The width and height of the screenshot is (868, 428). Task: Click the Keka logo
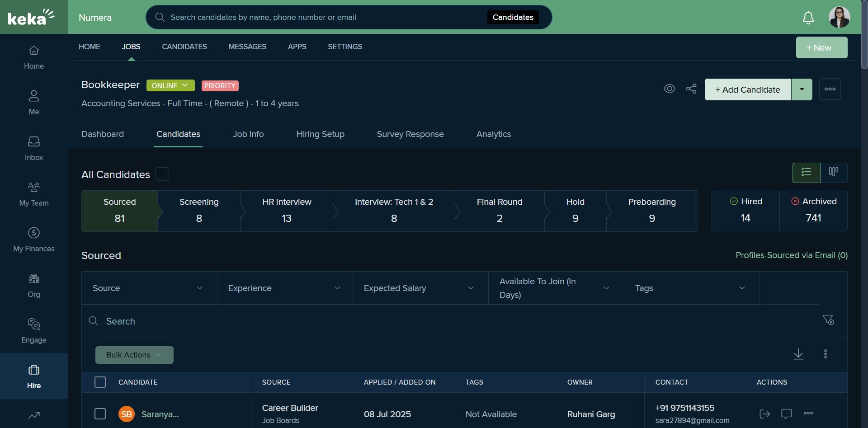tap(31, 17)
